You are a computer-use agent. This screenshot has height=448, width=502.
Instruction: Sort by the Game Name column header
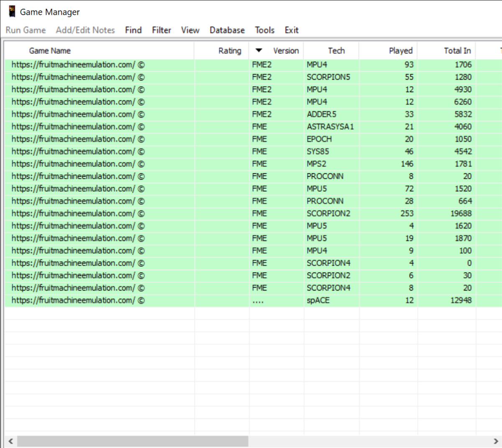point(50,51)
